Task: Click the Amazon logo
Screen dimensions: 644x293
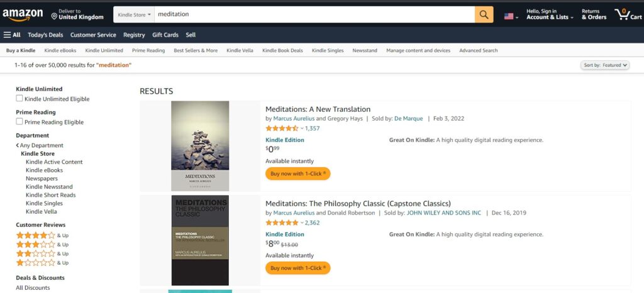Action: 23,14
